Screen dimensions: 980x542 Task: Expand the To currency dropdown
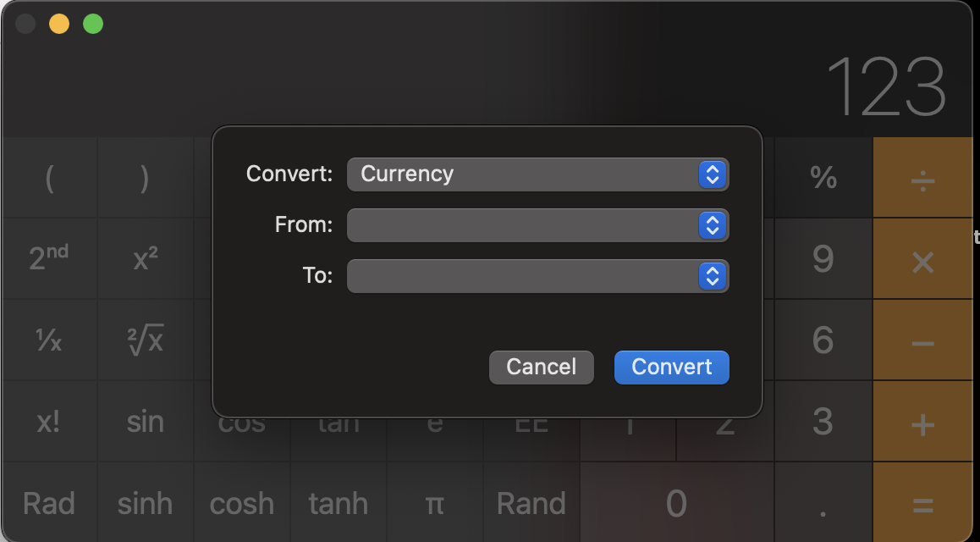[x=538, y=276]
